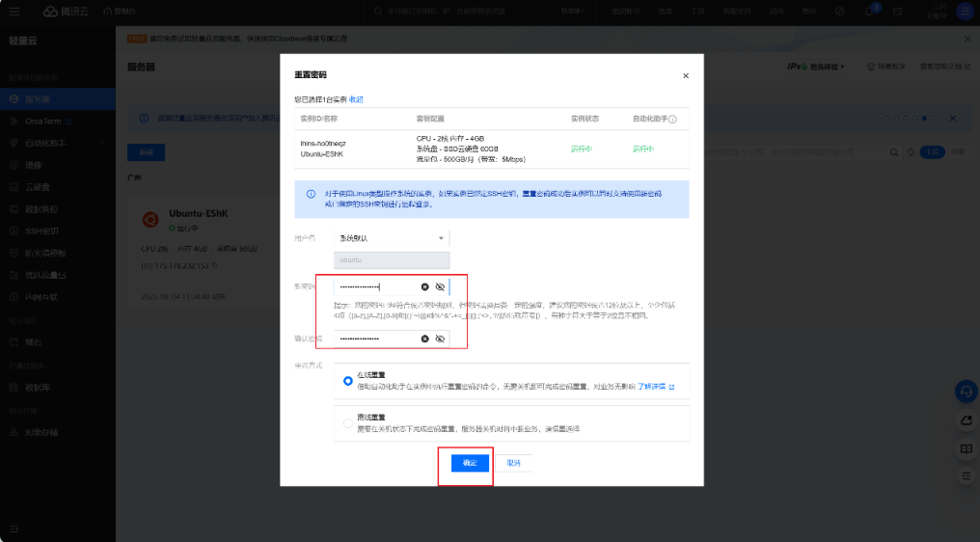Click the IPv6 抢先体验 button

816,67
